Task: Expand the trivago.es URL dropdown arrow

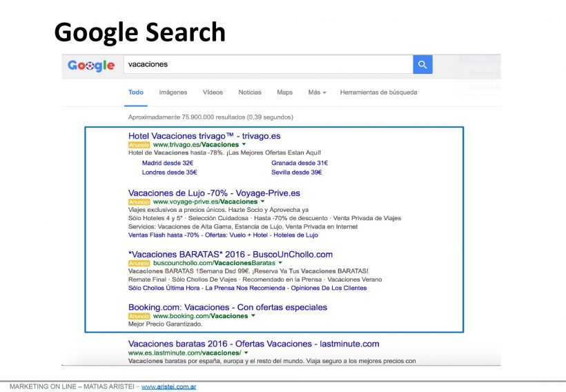Action: point(244,145)
